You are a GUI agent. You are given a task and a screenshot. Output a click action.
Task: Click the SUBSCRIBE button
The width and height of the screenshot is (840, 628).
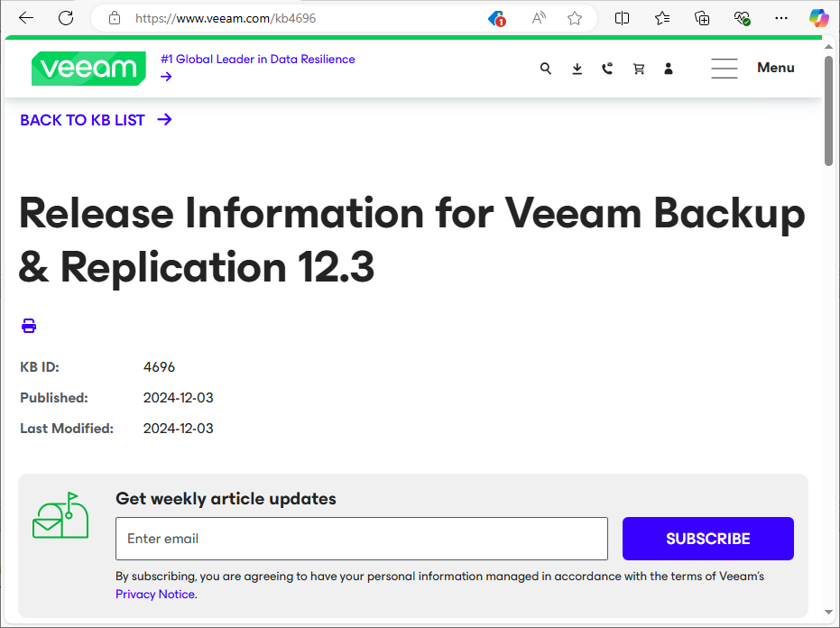708,539
